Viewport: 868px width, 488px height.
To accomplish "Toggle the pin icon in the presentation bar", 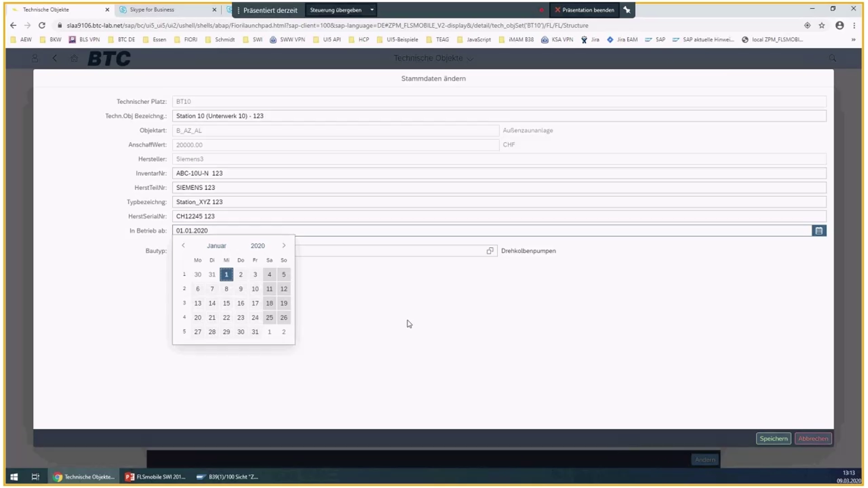I will click(627, 9).
